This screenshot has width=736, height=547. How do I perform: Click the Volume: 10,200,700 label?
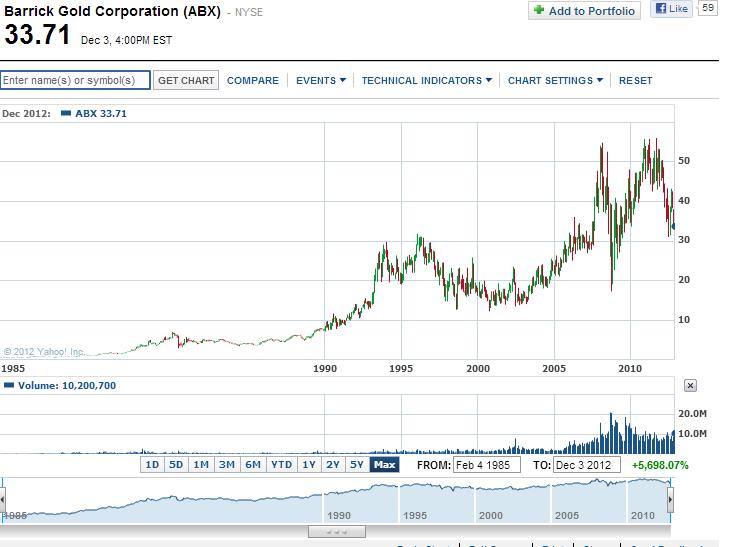67,385
